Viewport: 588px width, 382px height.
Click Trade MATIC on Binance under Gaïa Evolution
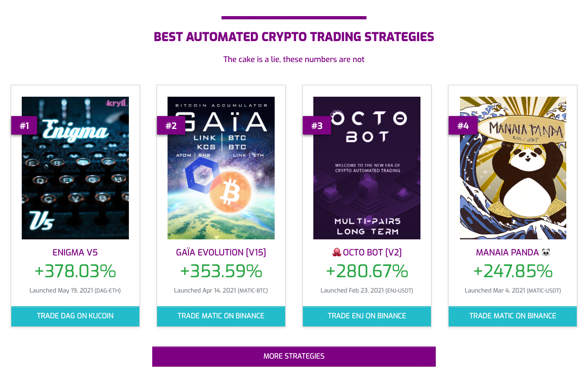click(221, 316)
